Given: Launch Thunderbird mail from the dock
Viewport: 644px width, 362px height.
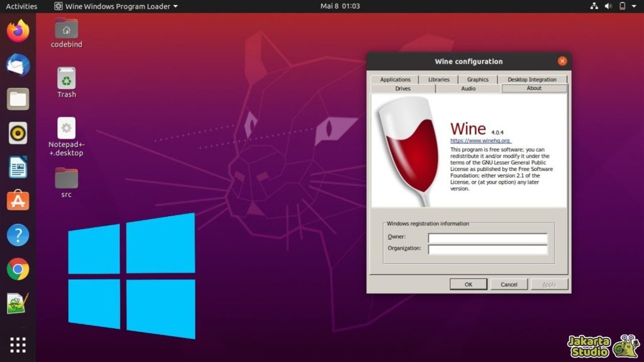Looking at the screenshot, I should [18, 65].
